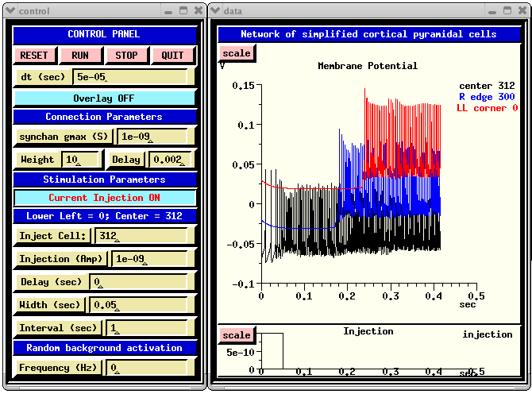Edit connection Delay value 0.002

point(171,160)
